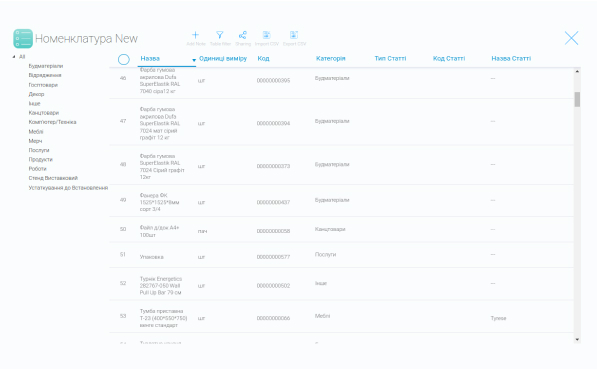Click code 0000000437 cell
Viewport: 597px width, 369px height.
[x=273, y=202]
